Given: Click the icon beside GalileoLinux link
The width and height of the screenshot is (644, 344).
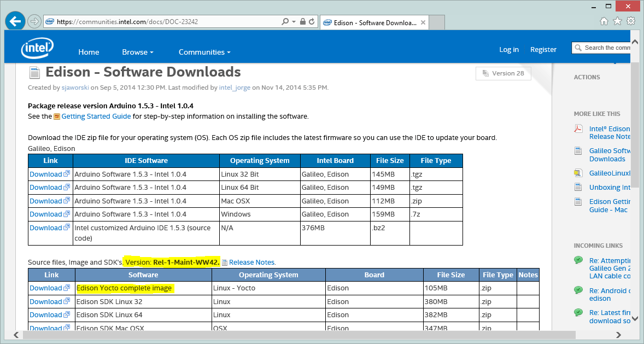Looking at the screenshot, I should pyautogui.click(x=578, y=173).
